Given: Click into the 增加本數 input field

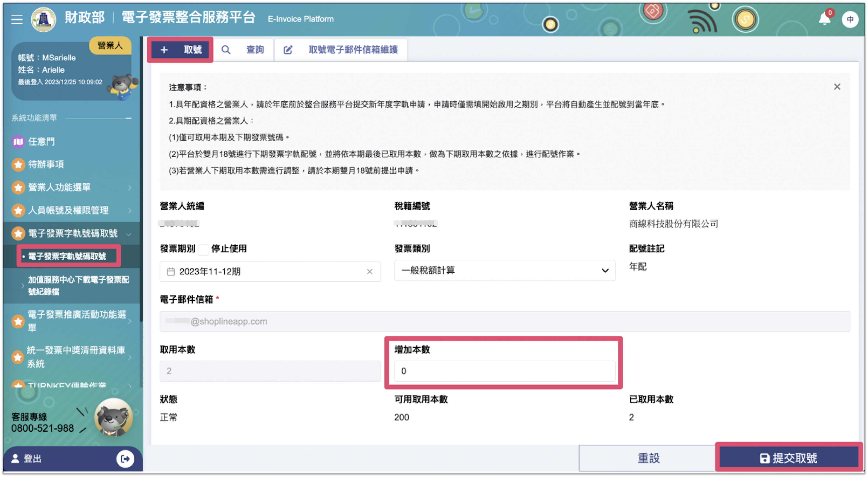Looking at the screenshot, I should coord(504,371).
